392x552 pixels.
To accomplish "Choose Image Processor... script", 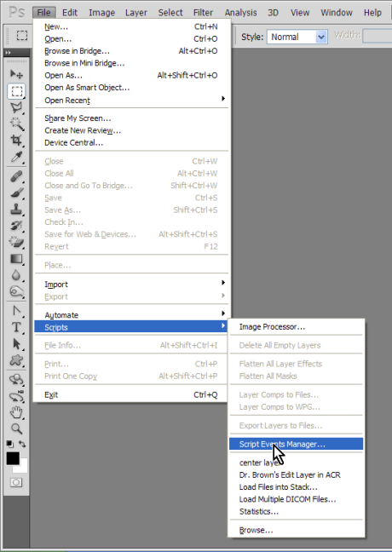I will click(297, 327).
